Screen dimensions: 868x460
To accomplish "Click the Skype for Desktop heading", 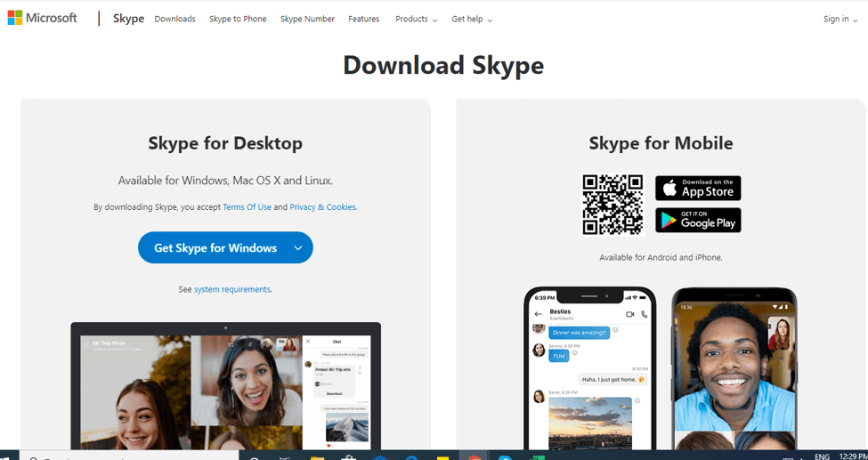I will click(225, 143).
